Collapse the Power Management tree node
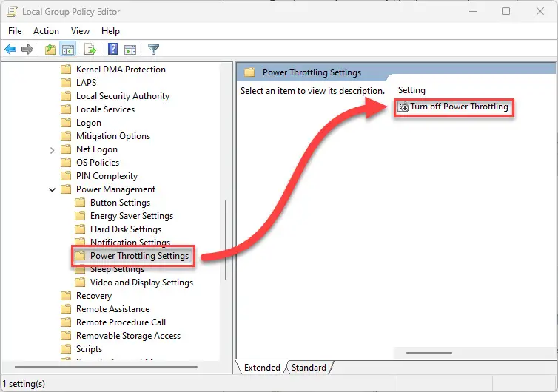Image resolution: width=558 pixels, height=392 pixels. coord(53,189)
